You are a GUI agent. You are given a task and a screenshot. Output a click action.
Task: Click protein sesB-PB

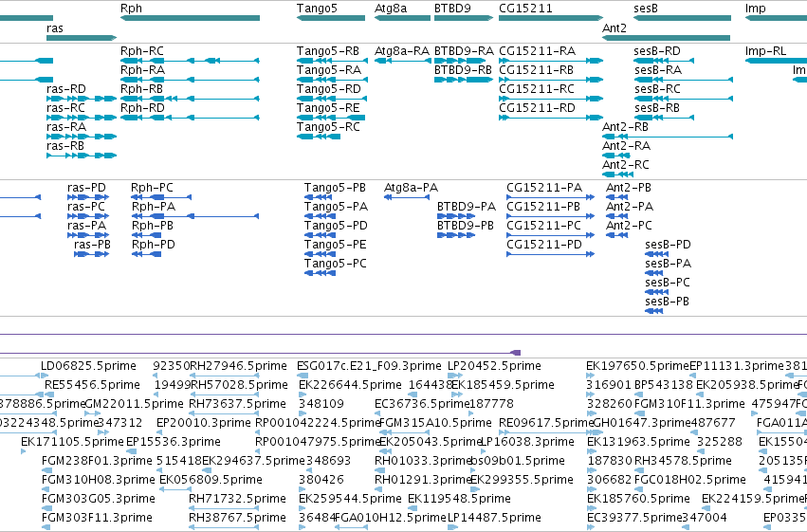[x=653, y=311]
